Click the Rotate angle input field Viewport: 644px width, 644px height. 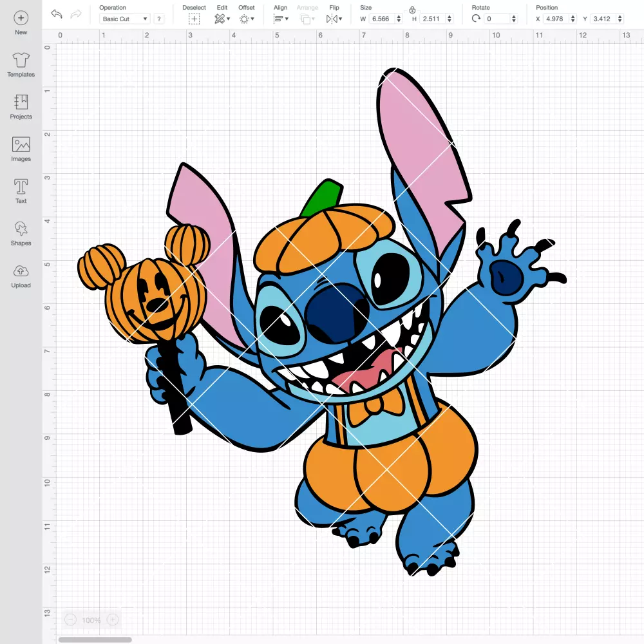(497, 19)
